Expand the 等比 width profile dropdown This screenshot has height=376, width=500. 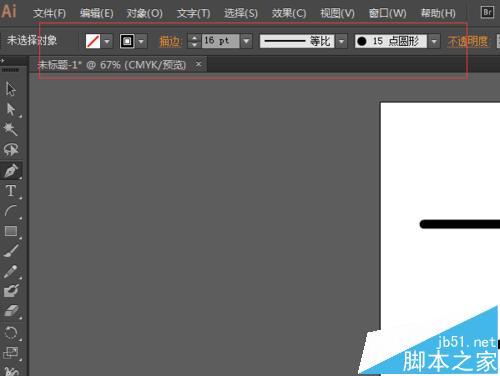pos(342,42)
